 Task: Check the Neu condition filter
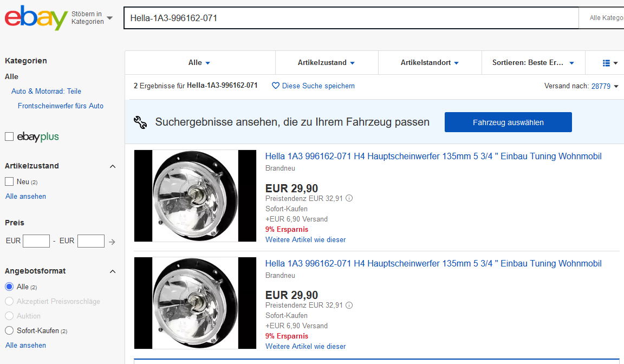tap(9, 181)
